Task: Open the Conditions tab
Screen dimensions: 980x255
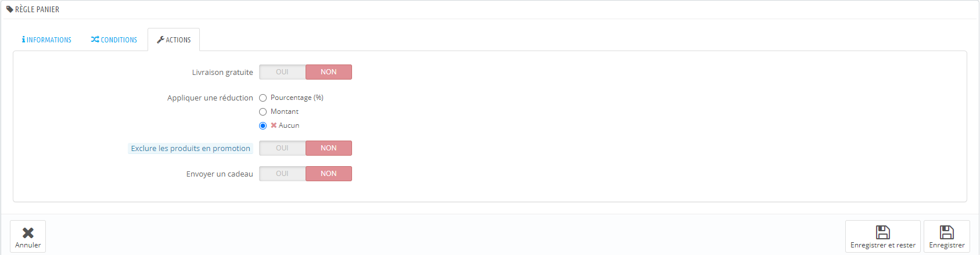Action: coord(114,39)
